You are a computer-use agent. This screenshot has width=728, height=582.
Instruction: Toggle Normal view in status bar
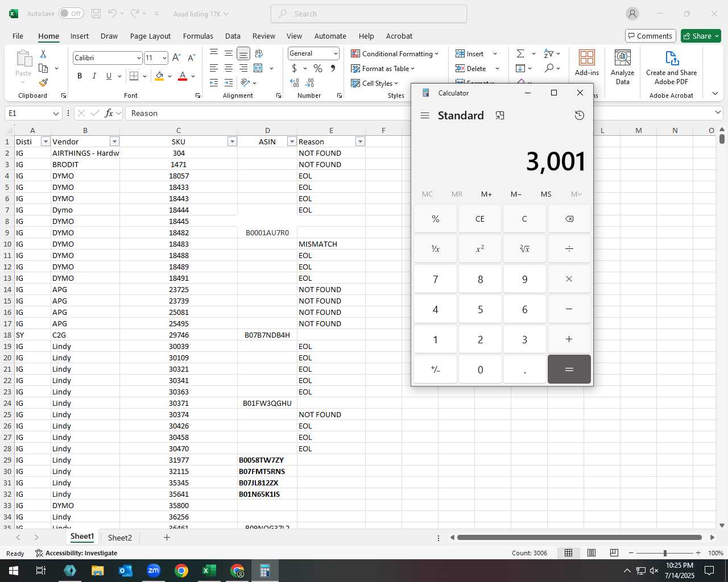coord(568,553)
